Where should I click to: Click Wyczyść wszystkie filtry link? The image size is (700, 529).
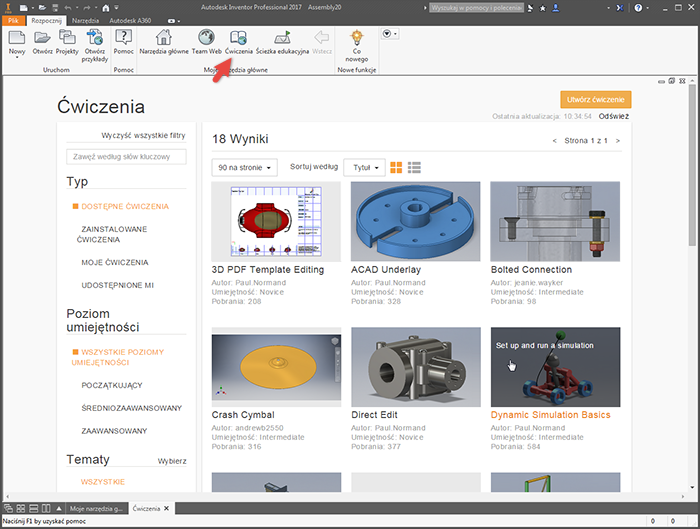click(x=143, y=135)
